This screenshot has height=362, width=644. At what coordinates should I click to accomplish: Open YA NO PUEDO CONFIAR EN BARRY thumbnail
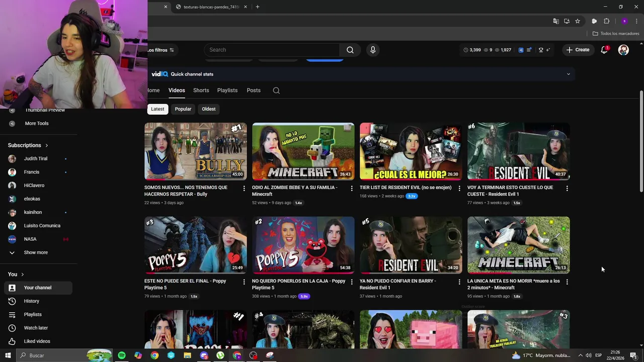click(x=411, y=245)
